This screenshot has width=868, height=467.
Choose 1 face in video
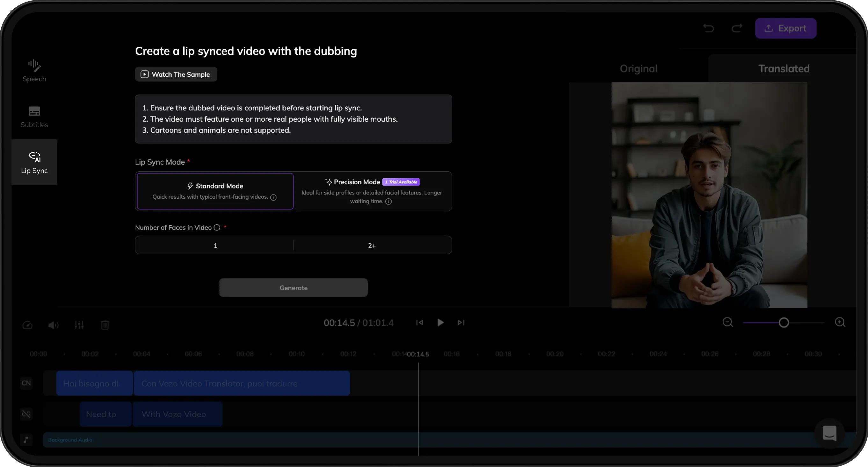pyautogui.click(x=215, y=245)
